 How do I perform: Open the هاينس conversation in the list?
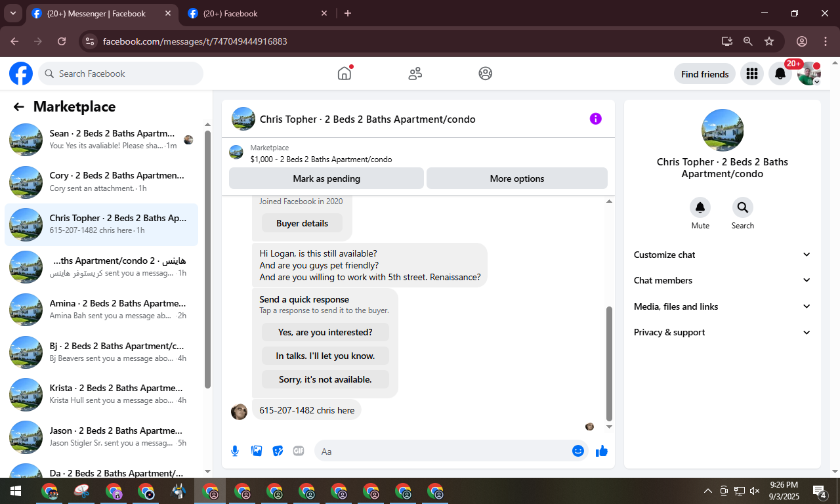pos(102,267)
